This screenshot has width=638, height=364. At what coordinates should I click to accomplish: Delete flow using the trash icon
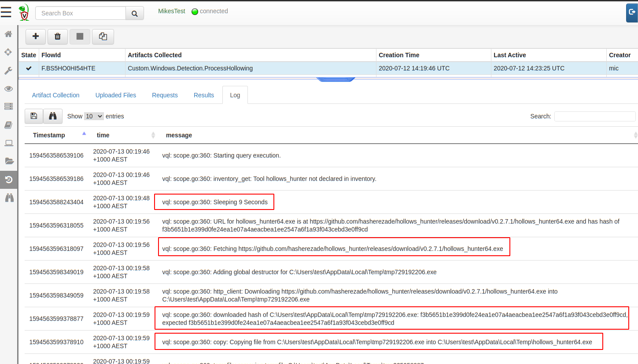(58, 37)
